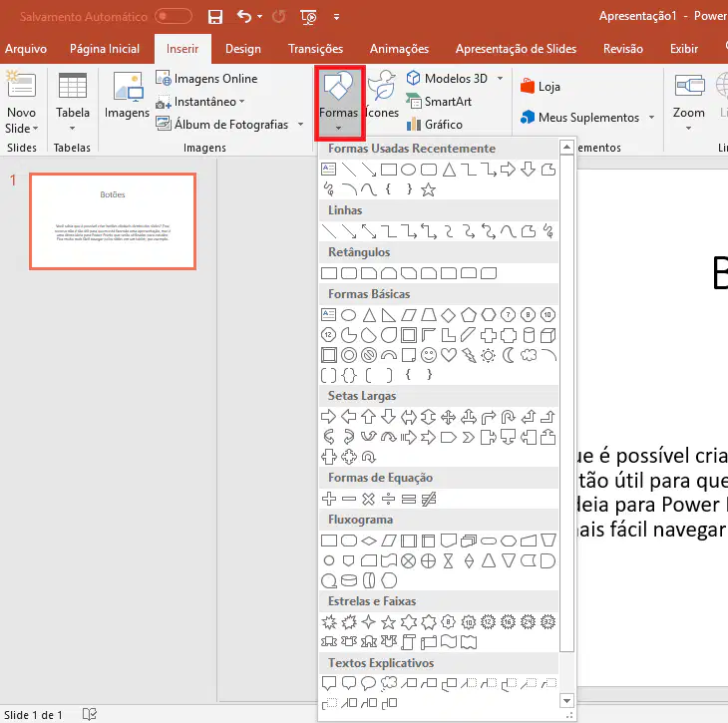This screenshot has width=728, height=723.
Task: Expand Meus Suplementos dropdown arrow
Action: click(652, 118)
